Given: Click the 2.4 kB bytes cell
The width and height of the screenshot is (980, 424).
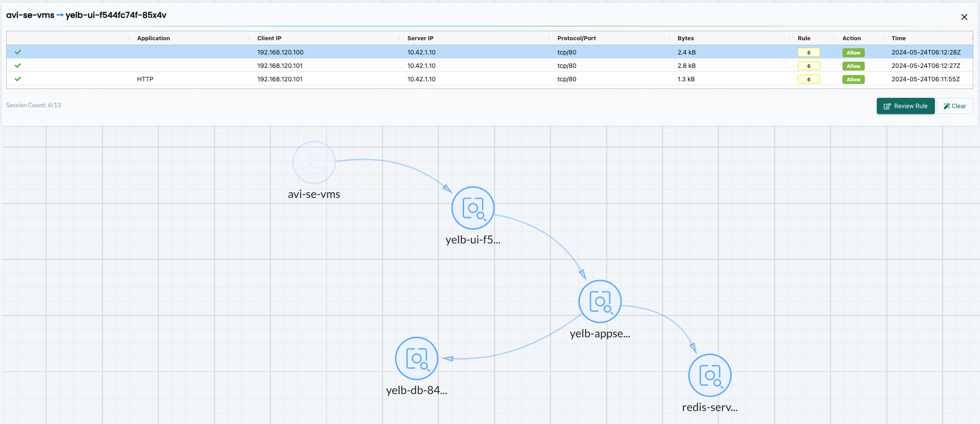Looking at the screenshot, I should 687,52.
